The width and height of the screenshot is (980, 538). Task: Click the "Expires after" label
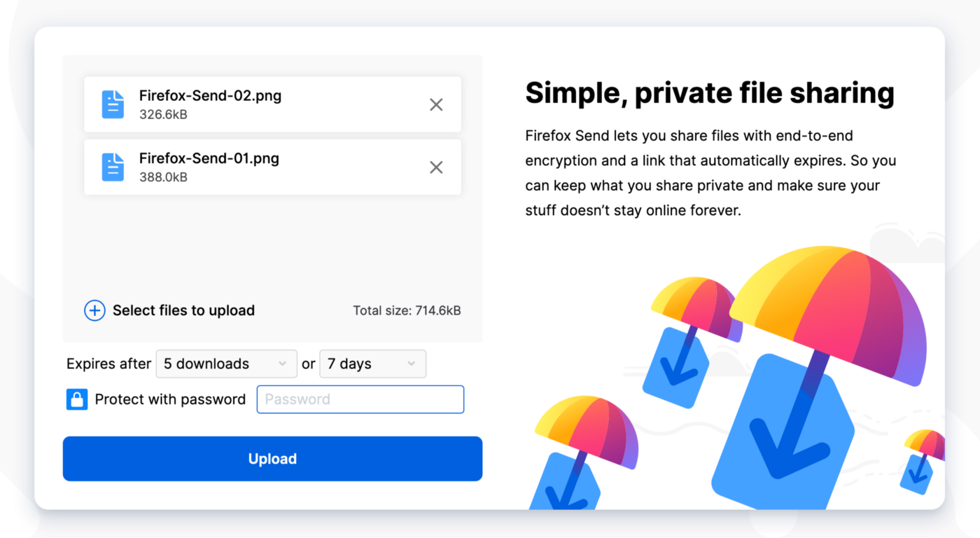click(x=108, y=364)
